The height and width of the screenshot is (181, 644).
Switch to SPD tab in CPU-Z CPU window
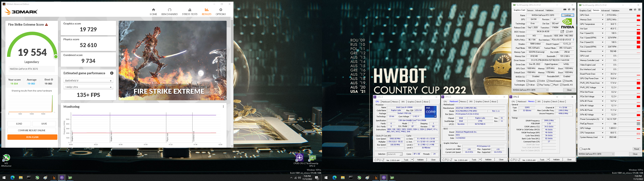[x=403, y=102]
